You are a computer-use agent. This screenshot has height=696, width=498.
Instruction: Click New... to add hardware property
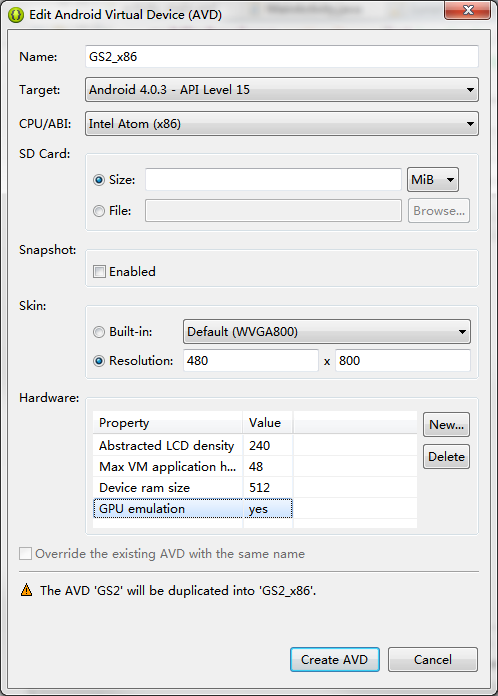(x=446, y=425)
